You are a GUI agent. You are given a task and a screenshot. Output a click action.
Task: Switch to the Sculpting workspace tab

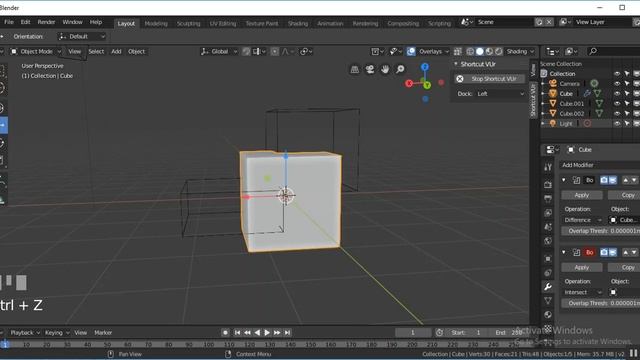[x=189, y=23]
